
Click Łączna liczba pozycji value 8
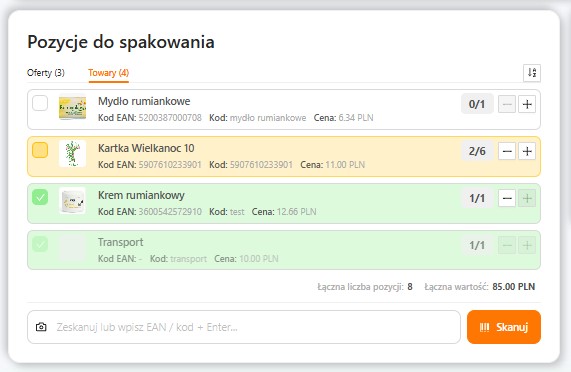coord(410,287)
